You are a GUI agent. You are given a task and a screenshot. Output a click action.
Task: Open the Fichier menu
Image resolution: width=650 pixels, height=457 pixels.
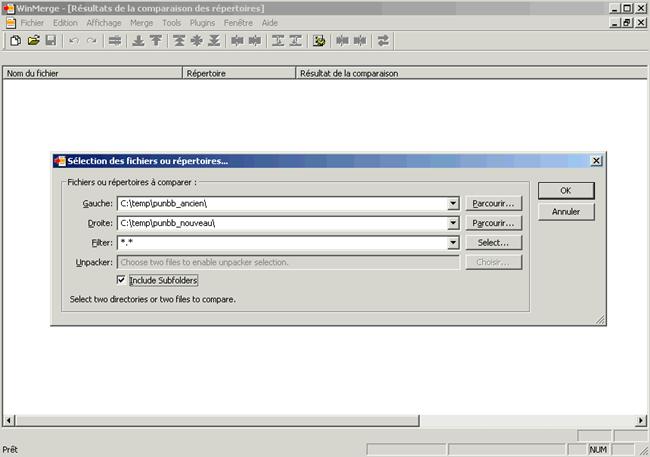[33, 22]
